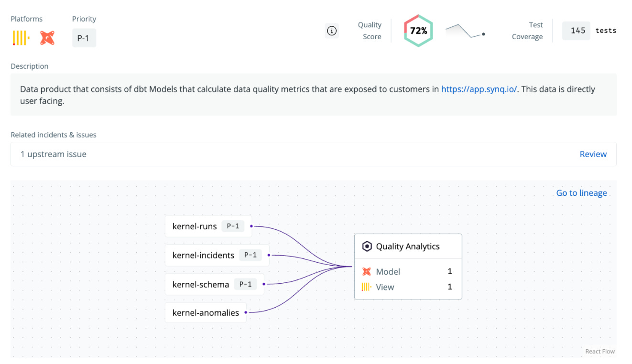
Task: Click the Quality Analytics node title
Action: tap(408, 246)
